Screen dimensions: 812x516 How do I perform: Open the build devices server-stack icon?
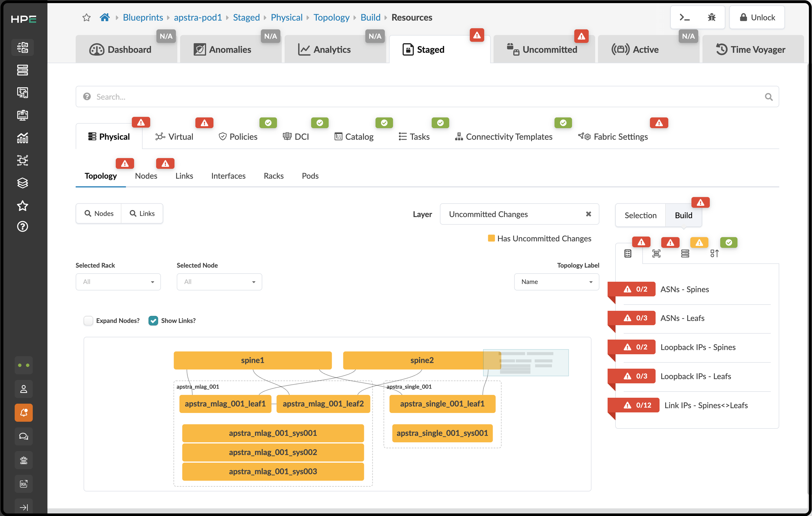pos(685,253)
